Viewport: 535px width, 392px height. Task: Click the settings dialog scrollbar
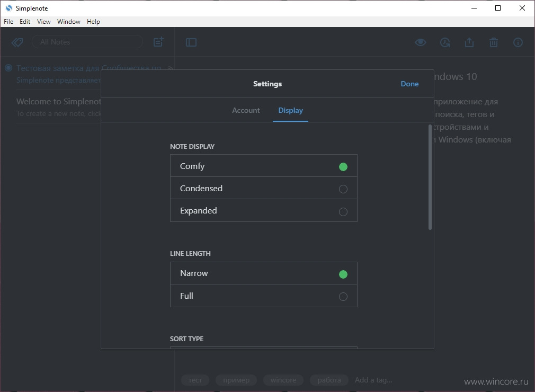point(430,177)
